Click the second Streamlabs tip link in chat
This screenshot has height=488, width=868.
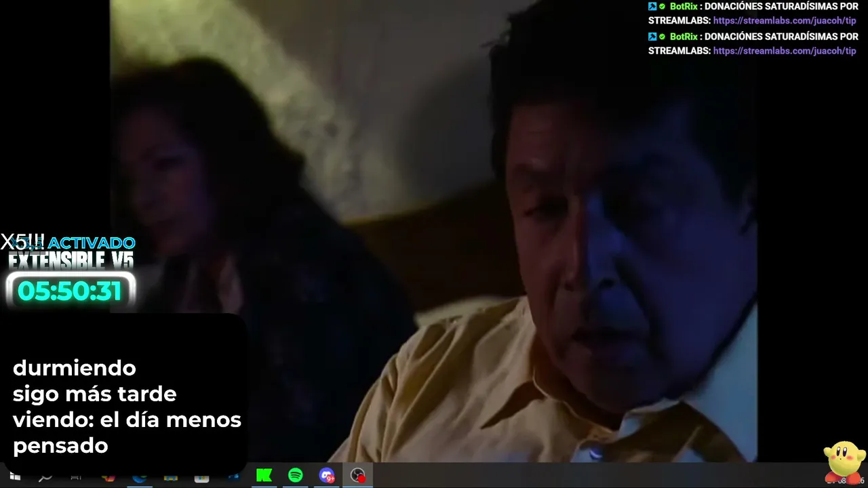click(785, 51)
